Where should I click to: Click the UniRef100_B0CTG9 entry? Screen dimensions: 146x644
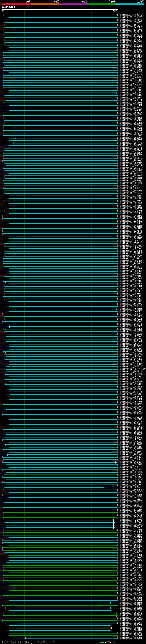tap(131, 351)
